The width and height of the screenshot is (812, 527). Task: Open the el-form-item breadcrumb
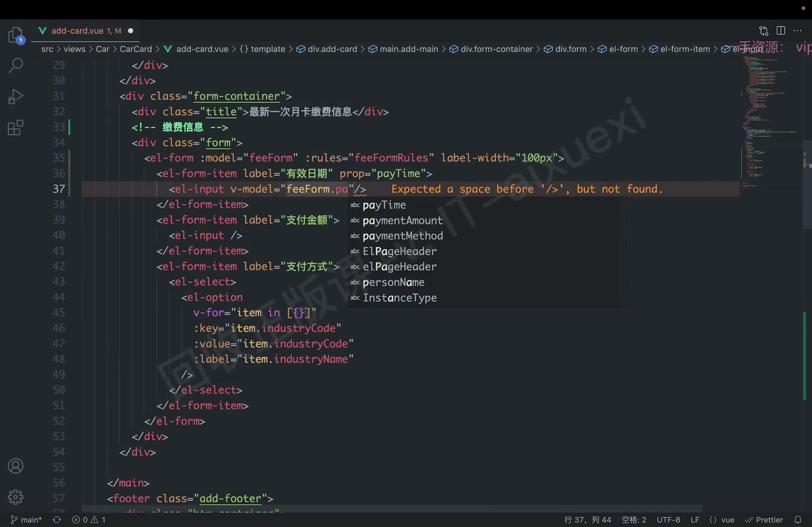tap(679, 49)
